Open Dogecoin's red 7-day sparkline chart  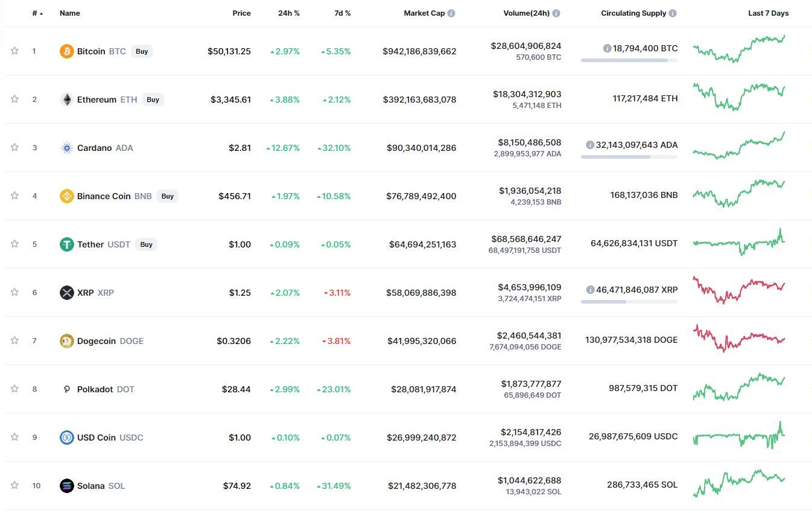pyautogui.click(x=739, y=338)
